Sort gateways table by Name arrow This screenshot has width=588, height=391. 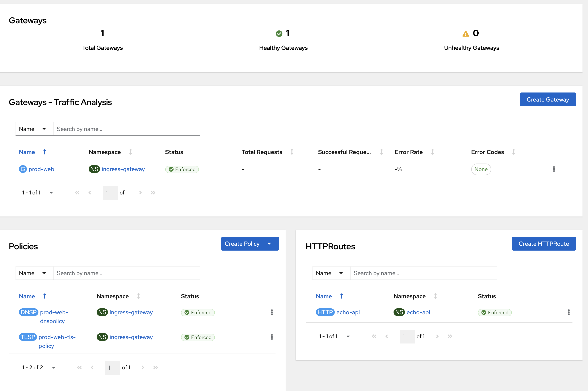45,152
